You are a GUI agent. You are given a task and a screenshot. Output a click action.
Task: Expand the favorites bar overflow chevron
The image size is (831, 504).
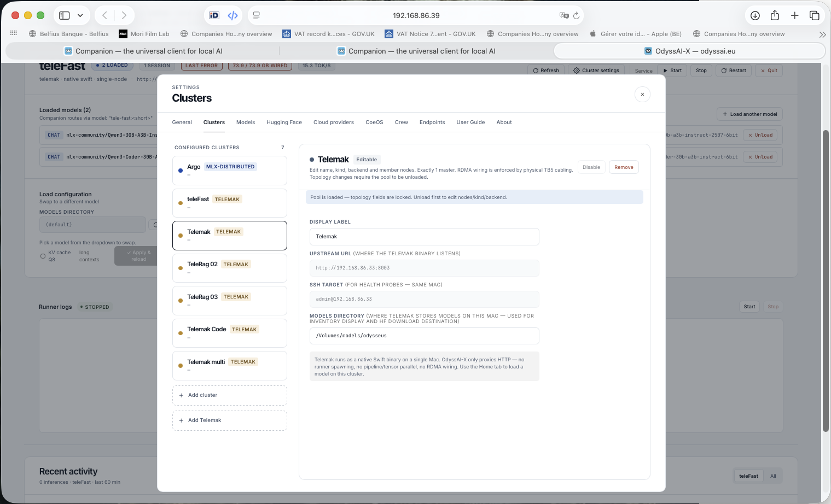pyautogui.click(x=822, y=34)
